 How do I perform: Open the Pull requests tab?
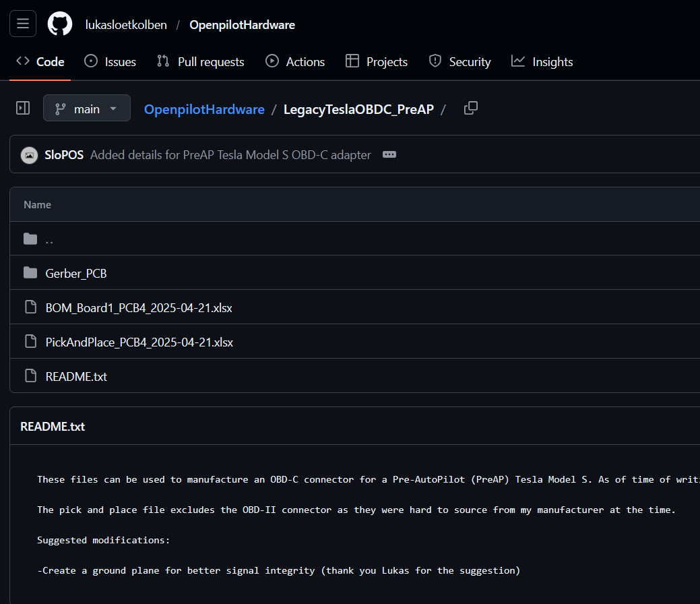click(200, 61)
